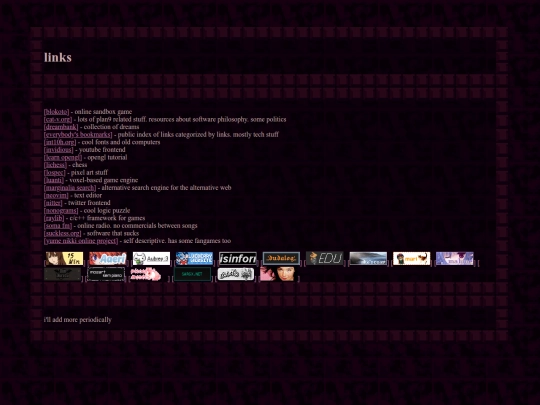The image size is (540, 405).
Task: Click 'i'll add more periodically' text
Action: (x=78, y=320)
